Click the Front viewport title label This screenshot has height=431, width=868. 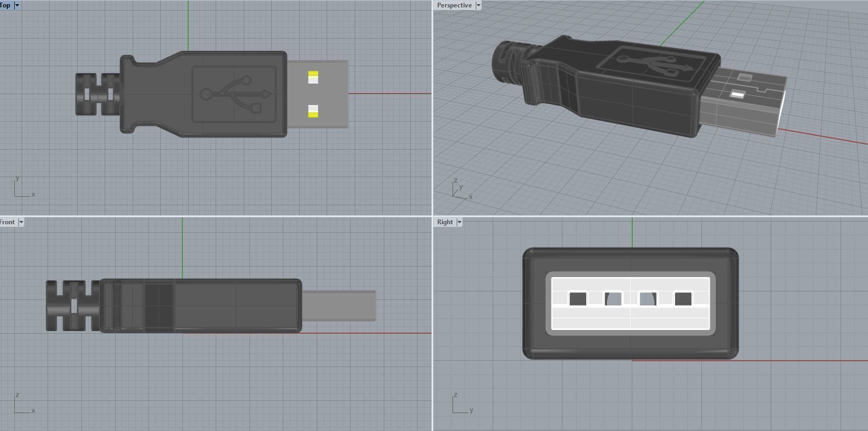pyautogui.click(x=7, y=222)
